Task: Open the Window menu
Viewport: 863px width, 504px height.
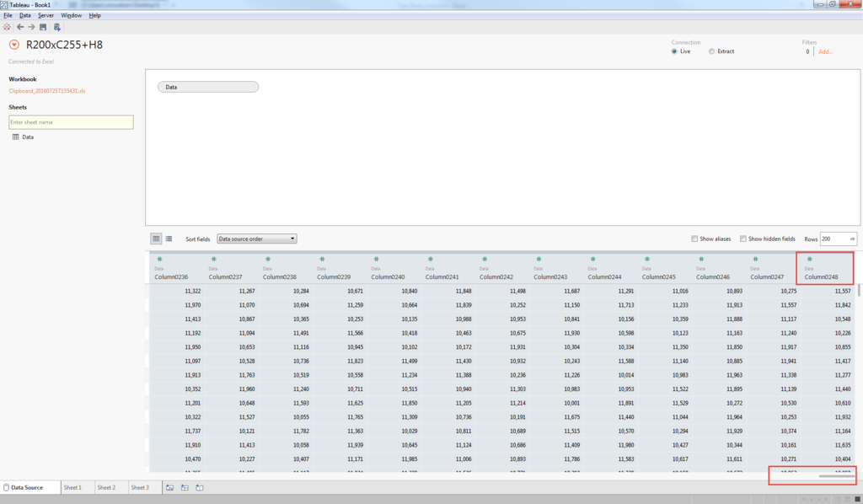Action: pos(71,15)
